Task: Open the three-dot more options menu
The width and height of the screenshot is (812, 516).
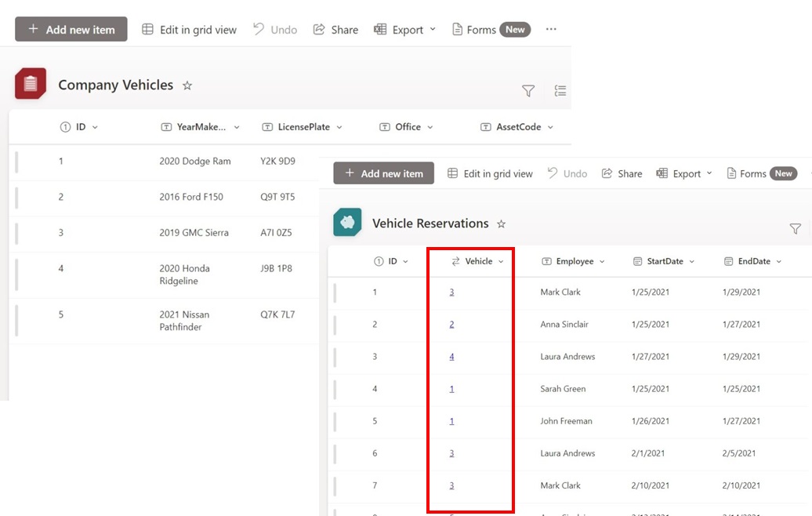Action: [x=551, y=30]
